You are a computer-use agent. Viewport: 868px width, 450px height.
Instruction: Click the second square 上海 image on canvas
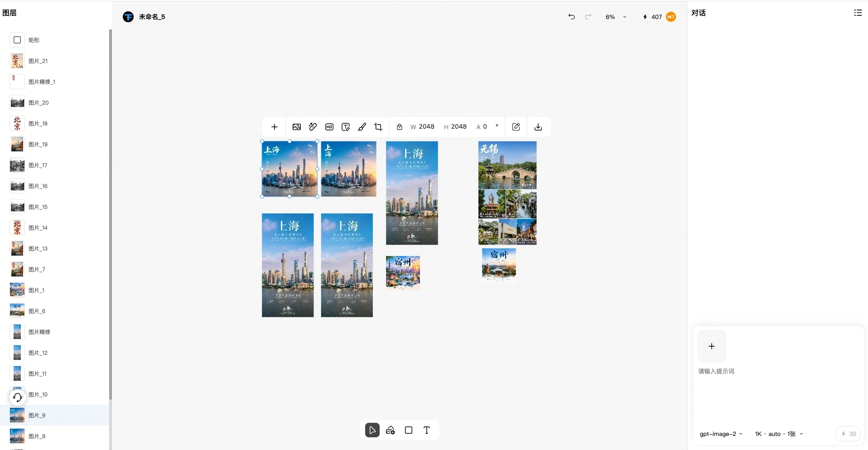click(x=348, y=169)
